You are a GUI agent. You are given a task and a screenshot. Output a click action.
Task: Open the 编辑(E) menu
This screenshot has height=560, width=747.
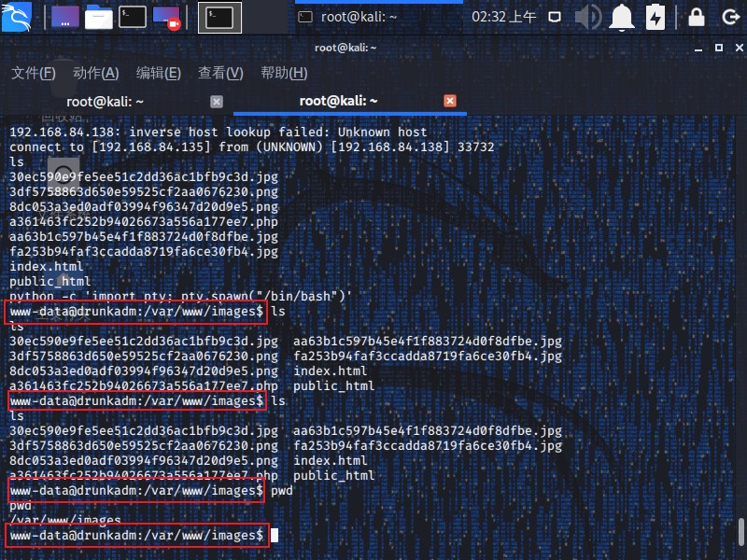coord(158,73)
